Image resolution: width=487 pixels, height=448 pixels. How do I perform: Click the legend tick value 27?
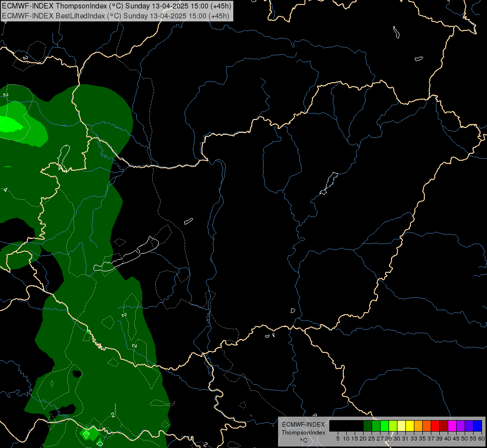click(380, 439)
